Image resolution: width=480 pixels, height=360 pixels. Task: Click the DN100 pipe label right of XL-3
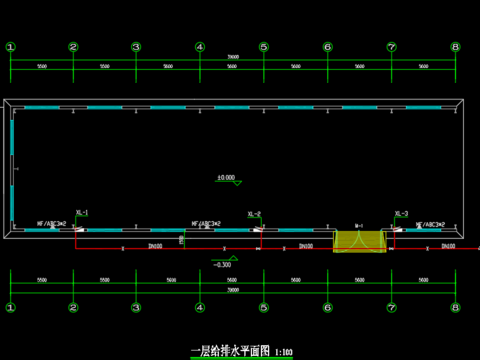448,246
